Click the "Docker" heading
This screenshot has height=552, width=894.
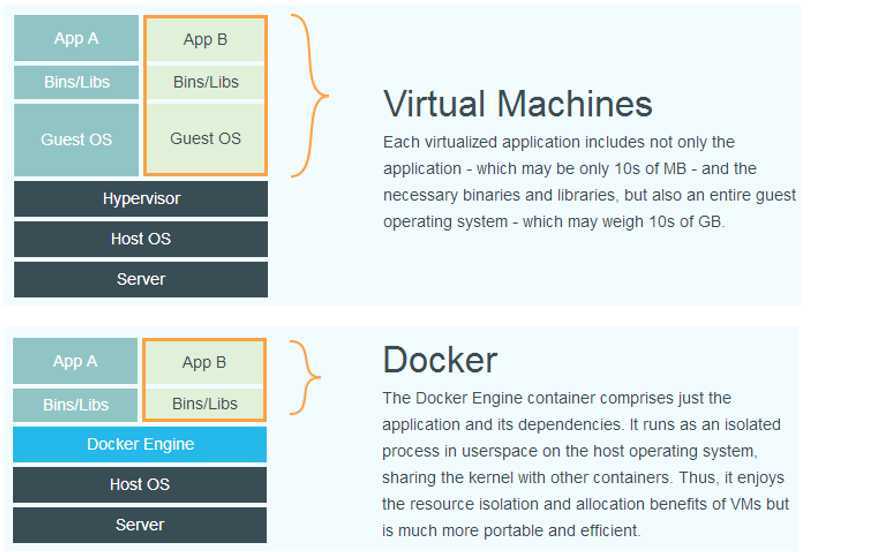coord(440,360)
